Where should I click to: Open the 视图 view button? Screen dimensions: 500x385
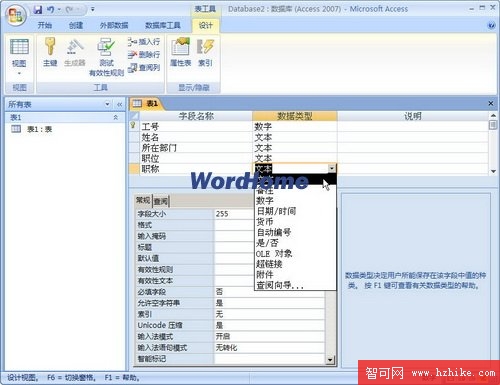coord(19,57)
